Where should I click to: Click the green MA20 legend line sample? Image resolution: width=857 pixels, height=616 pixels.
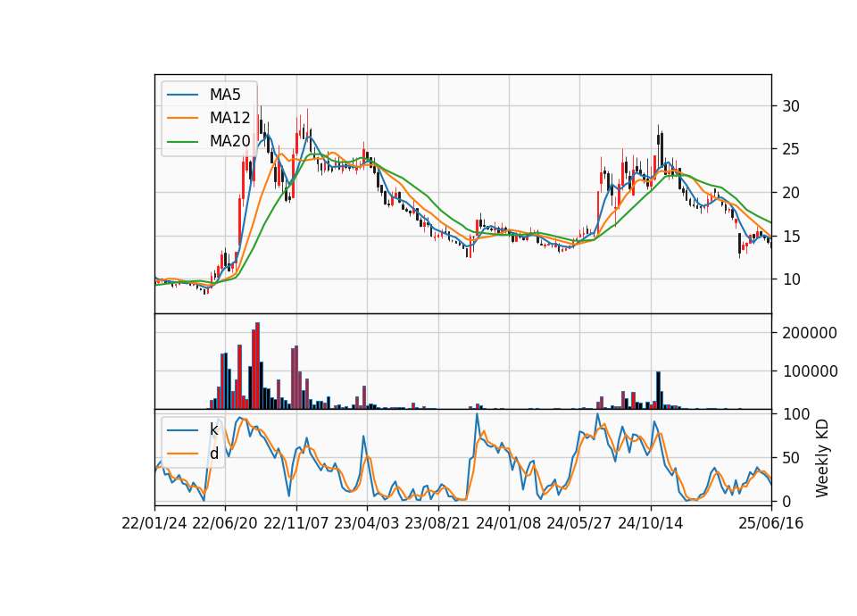tap(182, 141)
